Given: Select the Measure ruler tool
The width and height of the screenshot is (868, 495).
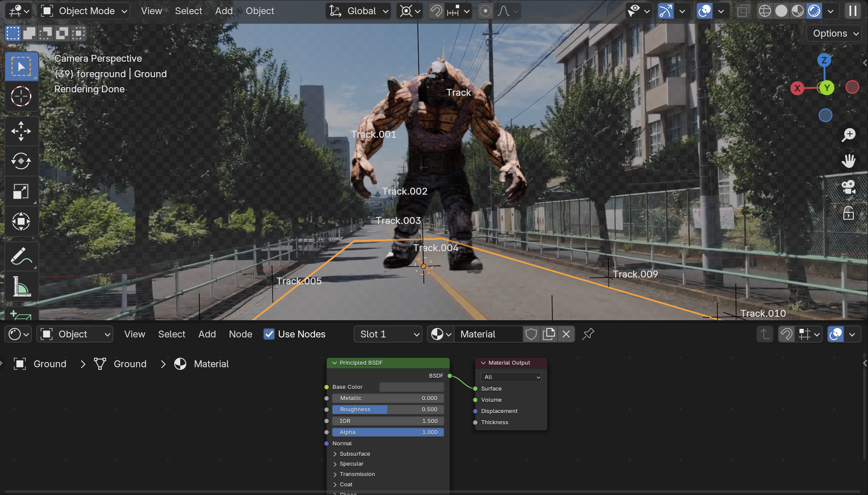Looking at the screenshot, I should (21, 287).
